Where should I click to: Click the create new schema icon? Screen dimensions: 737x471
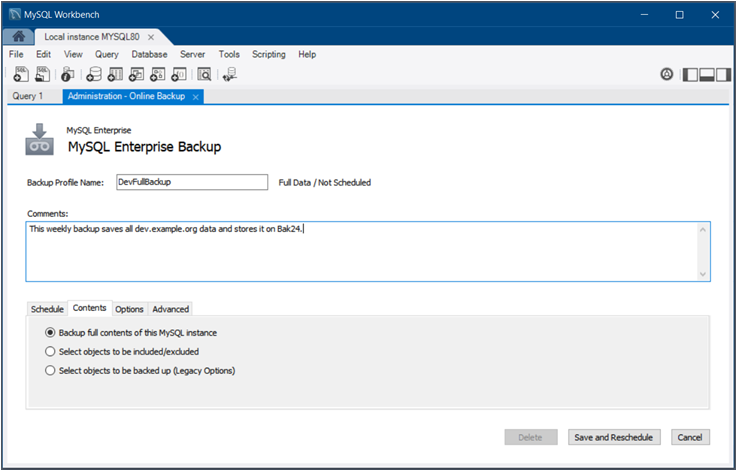pos(94,73)
